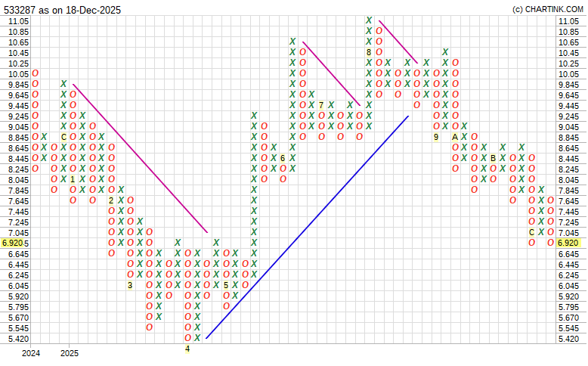Click the chart title 533287 as on 18-Dec-2025

[62, 10]
